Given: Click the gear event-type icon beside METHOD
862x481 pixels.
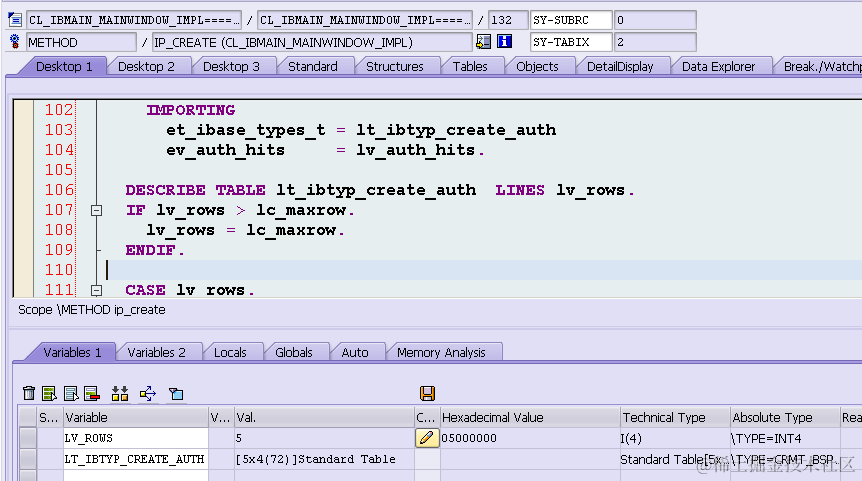Looking at the screenshot, I should pos(15,41).
